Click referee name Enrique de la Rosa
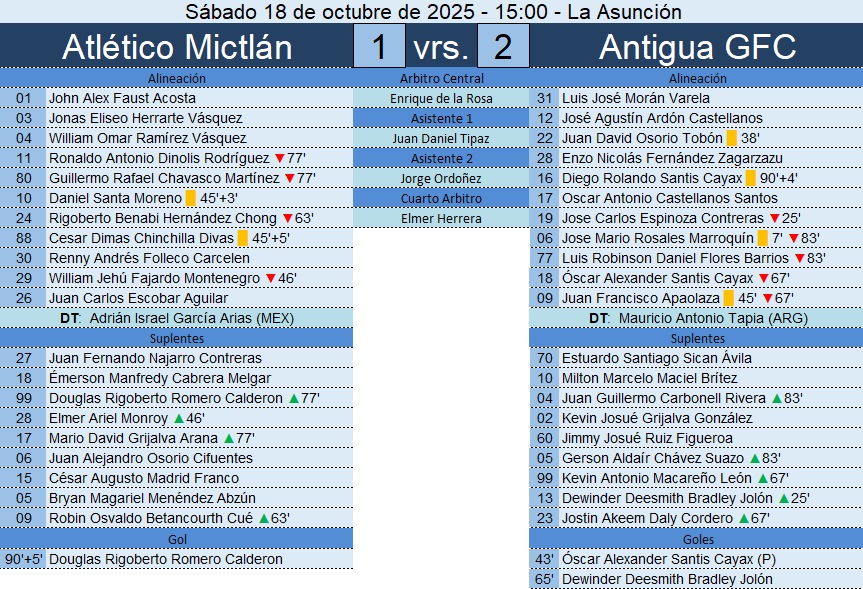863x589 pixels. pos(441,98)
